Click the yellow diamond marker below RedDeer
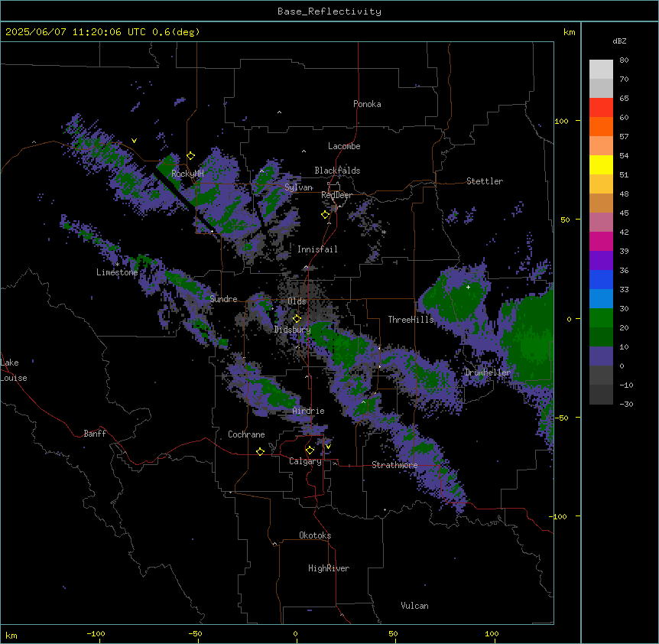Viewport: 659px width, 644px height. [325, 215]
